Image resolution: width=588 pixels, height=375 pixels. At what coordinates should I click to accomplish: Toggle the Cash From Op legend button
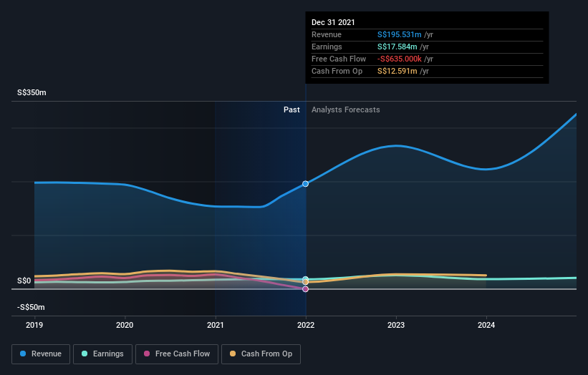261,354
